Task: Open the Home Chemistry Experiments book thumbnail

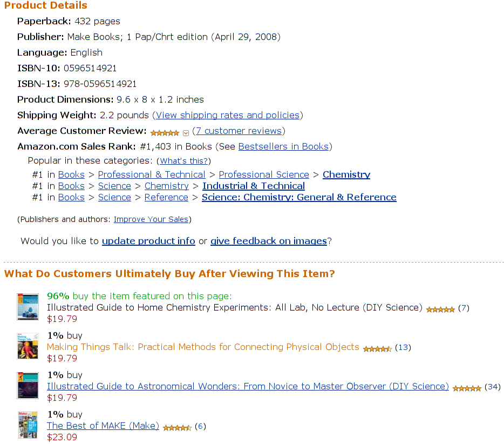Action: click(x=28, y=307)
